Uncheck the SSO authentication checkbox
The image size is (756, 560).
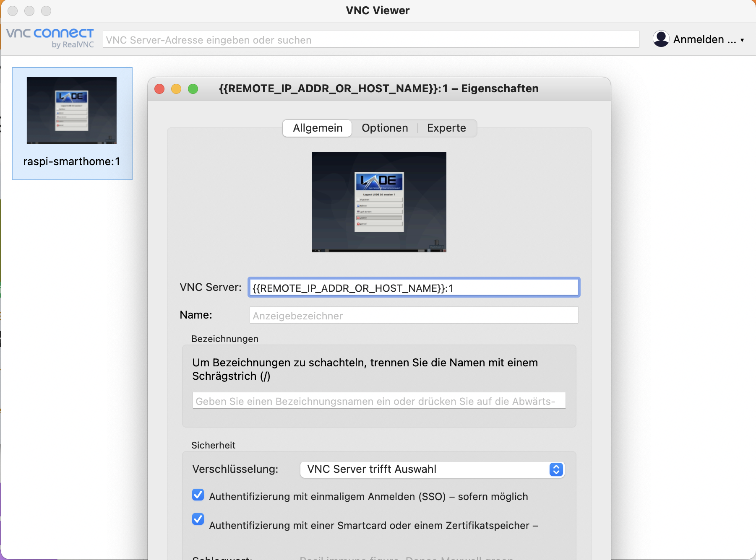(x=198, y=495)
